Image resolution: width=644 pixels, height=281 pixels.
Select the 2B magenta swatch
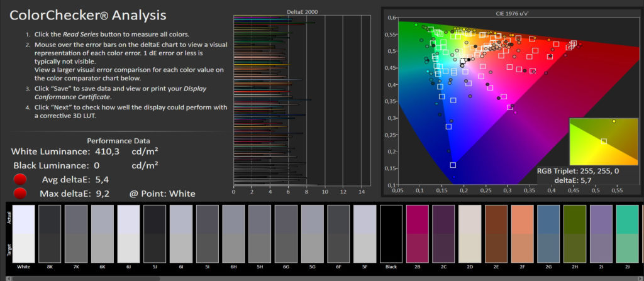[x=417, y=234]
